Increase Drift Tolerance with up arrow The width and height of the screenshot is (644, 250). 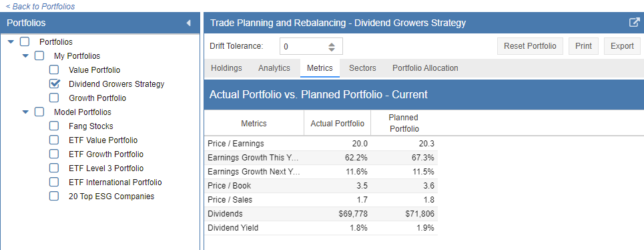tap(332, 43)
